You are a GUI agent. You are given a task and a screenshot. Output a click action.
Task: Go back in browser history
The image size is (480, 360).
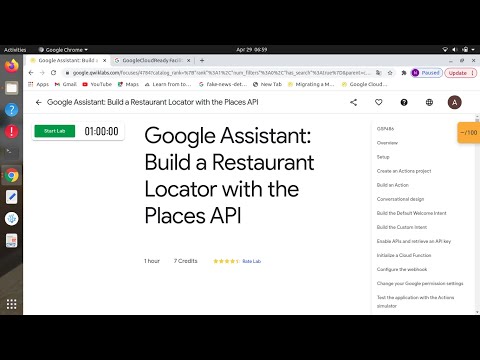pyautogui.click(x=31, y=73)
